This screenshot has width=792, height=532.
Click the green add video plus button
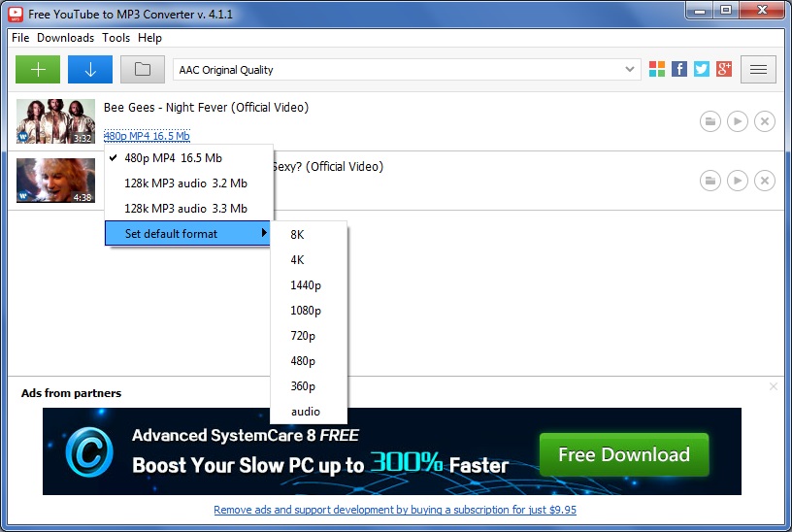pyautogui.click(x=38, y=69)
